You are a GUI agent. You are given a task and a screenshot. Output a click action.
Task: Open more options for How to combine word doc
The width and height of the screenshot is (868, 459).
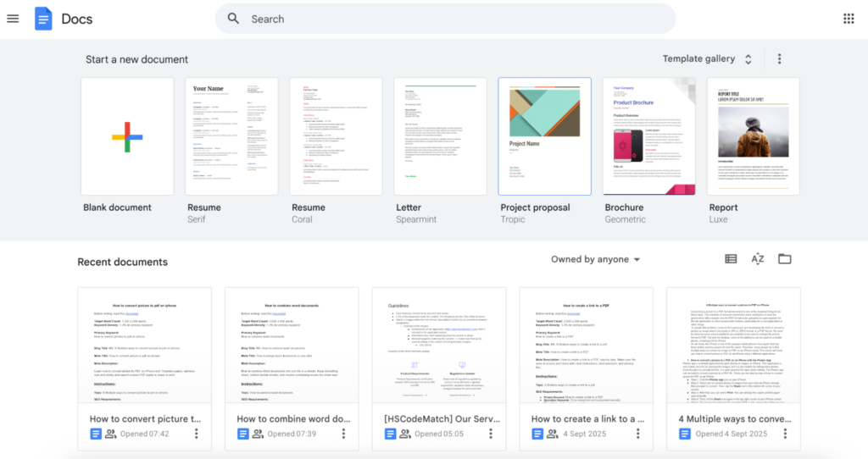pyautogui.click(x=343, y=434)
